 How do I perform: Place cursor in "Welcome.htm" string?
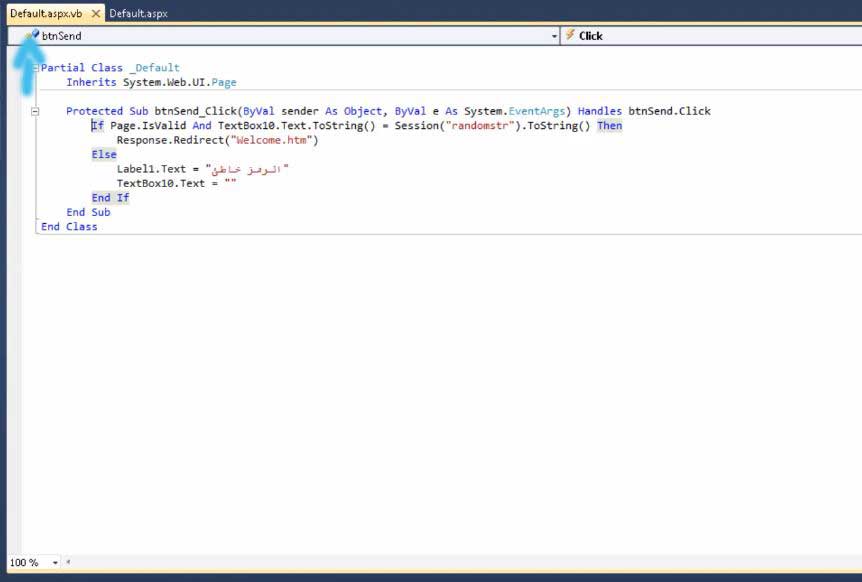pos(273,140)
